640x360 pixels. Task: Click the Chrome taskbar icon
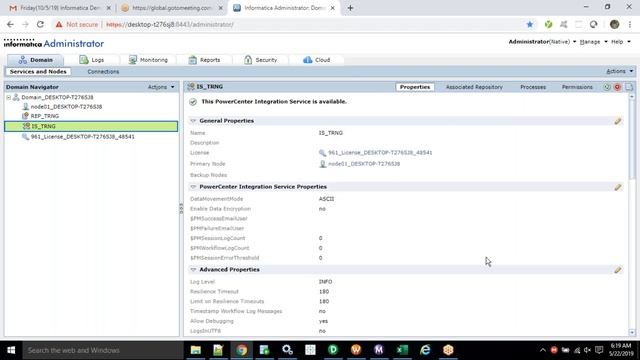click(x=241, y=350)
